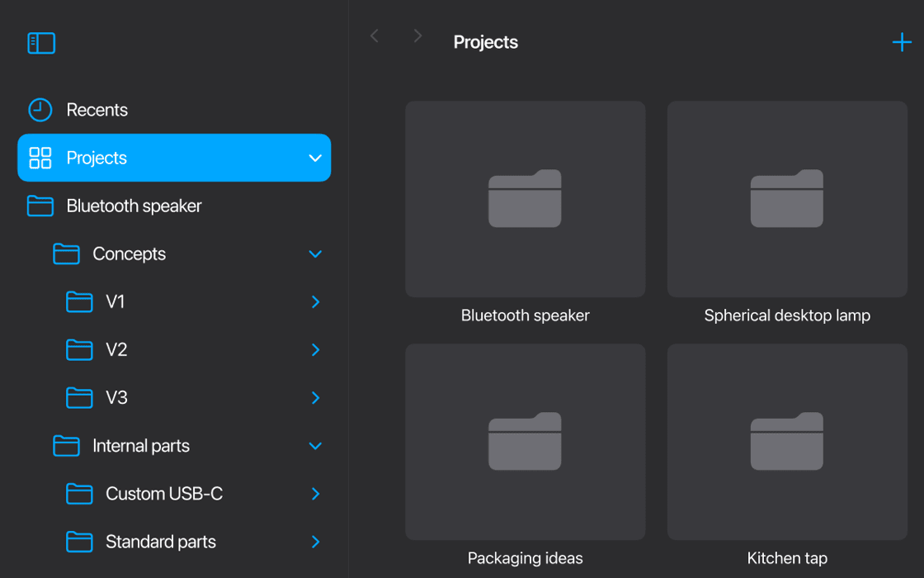The height and width of the screenshot is (578, 924).
Task: Collapse the Internal parts folder chevron
Action: click(314, 446)
